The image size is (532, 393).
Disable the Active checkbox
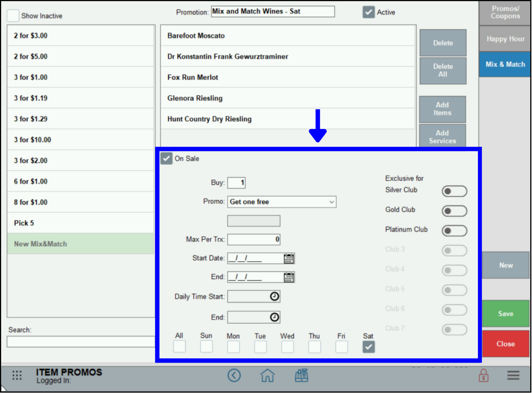pos(369,12)
